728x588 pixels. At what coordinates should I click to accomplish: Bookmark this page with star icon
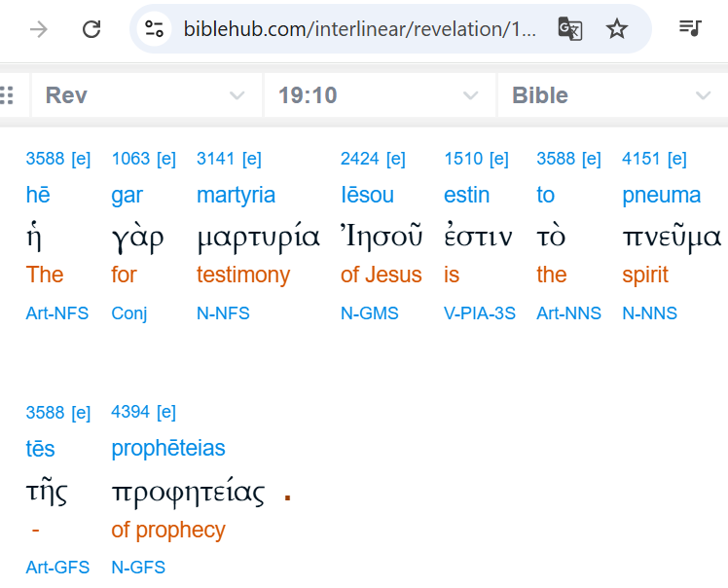click(x=617, y=29)
